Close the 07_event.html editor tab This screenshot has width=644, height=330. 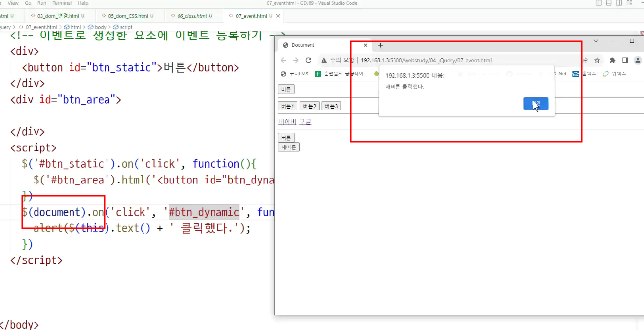(x=278, y=16)
